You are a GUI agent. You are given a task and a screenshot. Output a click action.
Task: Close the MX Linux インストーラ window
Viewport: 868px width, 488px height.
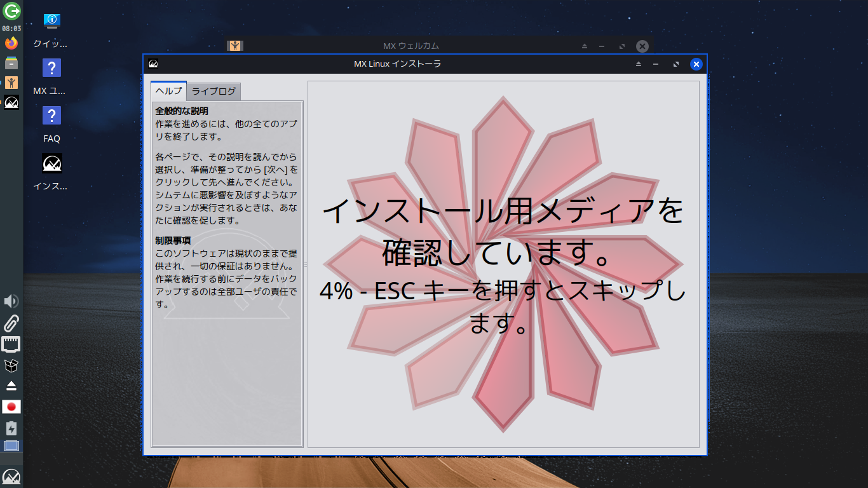[x=696, y=64]
